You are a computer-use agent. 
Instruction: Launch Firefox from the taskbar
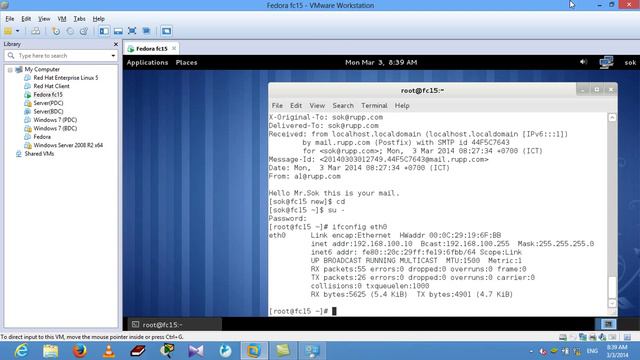pyautogui.click(x=80, y=351)
